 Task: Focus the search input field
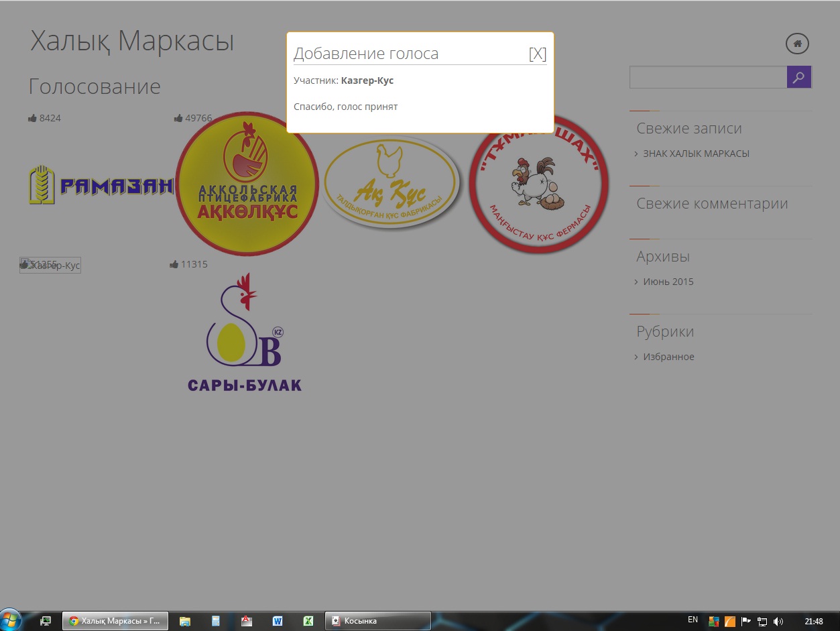click(708, 77)
